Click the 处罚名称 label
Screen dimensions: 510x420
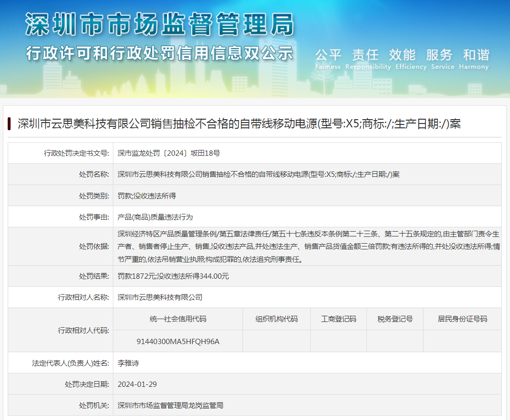(x=94, y=174)
